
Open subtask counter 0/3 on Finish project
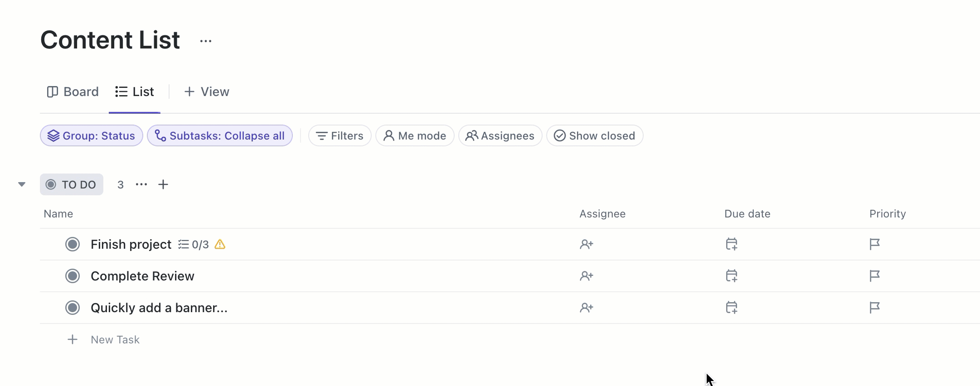pyautogui.click(x=194, y=245)
